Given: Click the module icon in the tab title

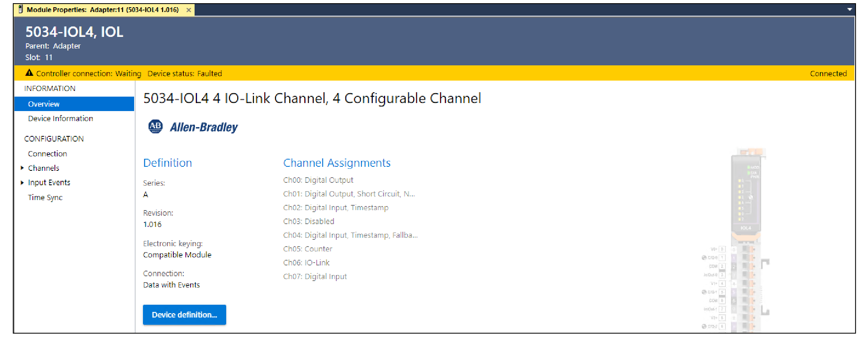Looking at the screenshot, I should 20,10.
